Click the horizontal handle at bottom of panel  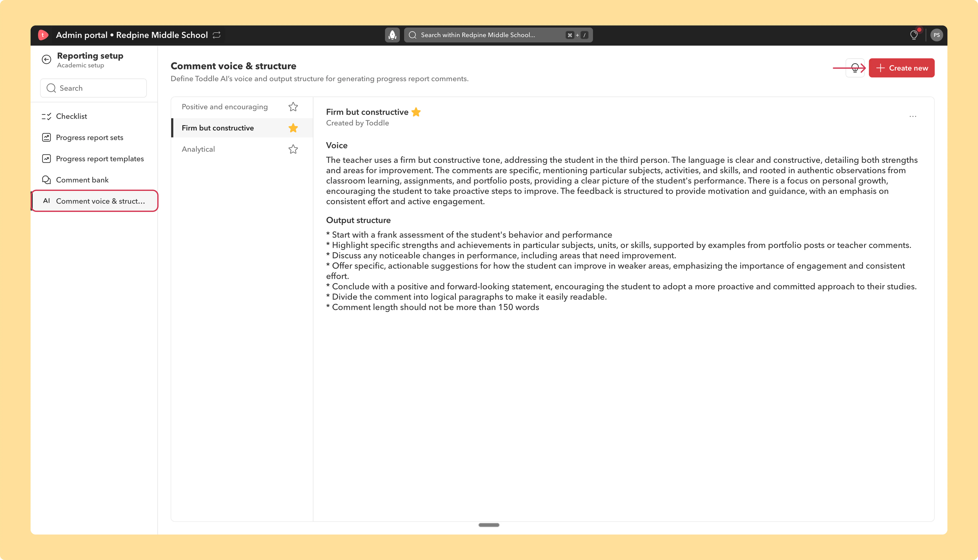tap(489, 525)
